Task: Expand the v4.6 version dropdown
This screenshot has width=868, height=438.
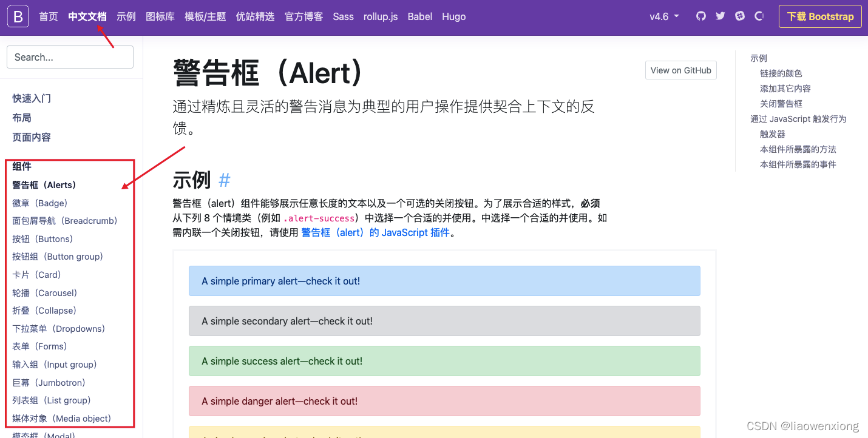Action: pos(664,16)
